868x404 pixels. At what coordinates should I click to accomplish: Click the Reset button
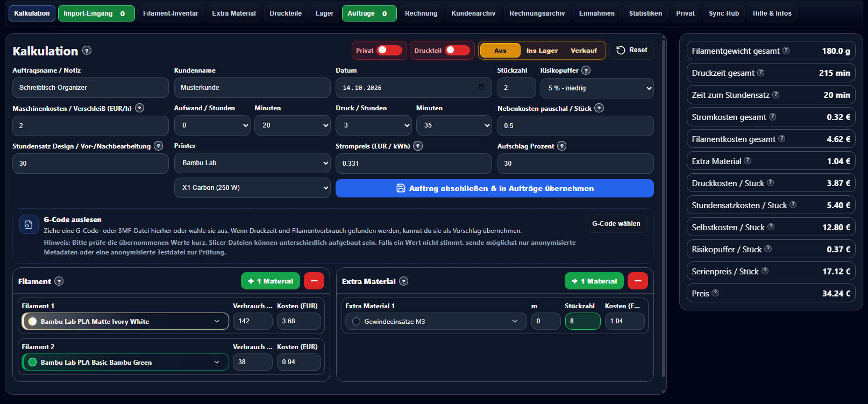(x=632, y=50)
